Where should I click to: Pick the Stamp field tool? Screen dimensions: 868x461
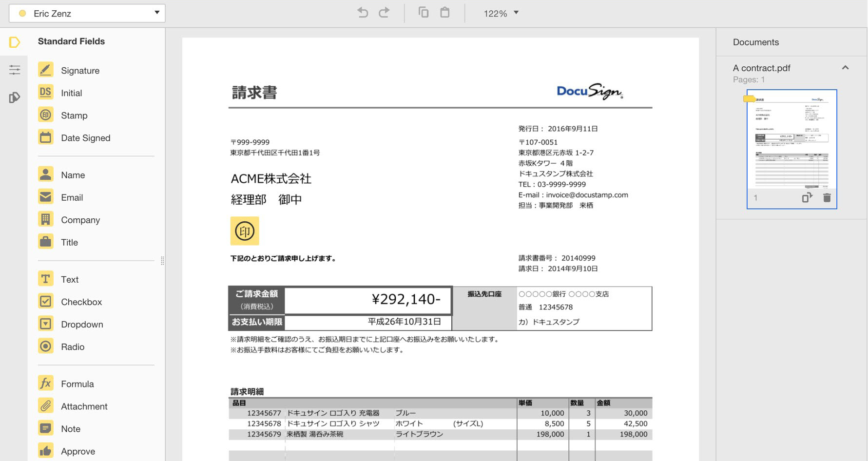[74, 115]
